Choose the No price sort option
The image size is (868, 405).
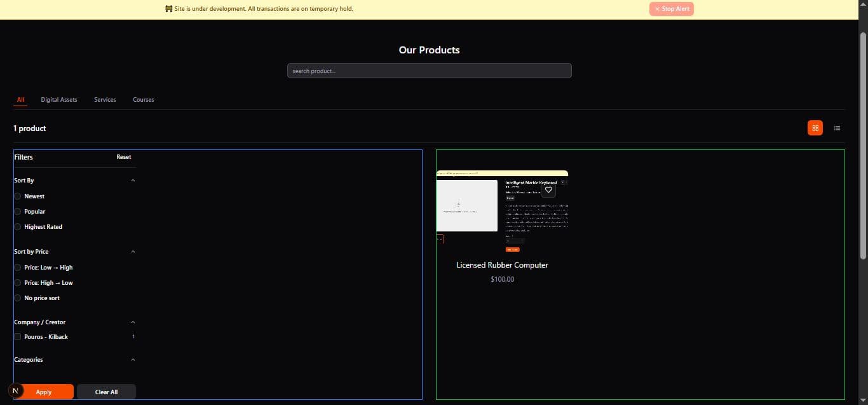(x=18, y=298)
